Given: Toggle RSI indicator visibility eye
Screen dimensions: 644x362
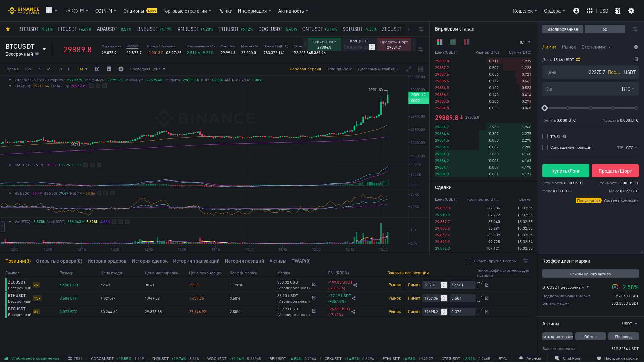Looking at the screenshot, I should point(99,193).
